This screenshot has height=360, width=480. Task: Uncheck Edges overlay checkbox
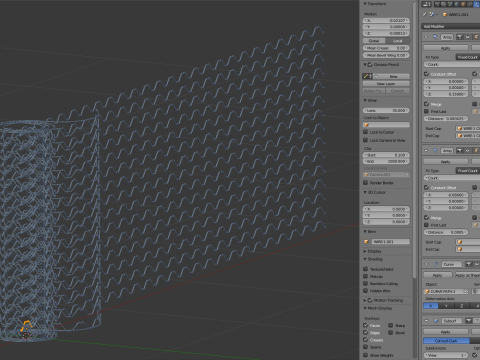tap(366, 332)
